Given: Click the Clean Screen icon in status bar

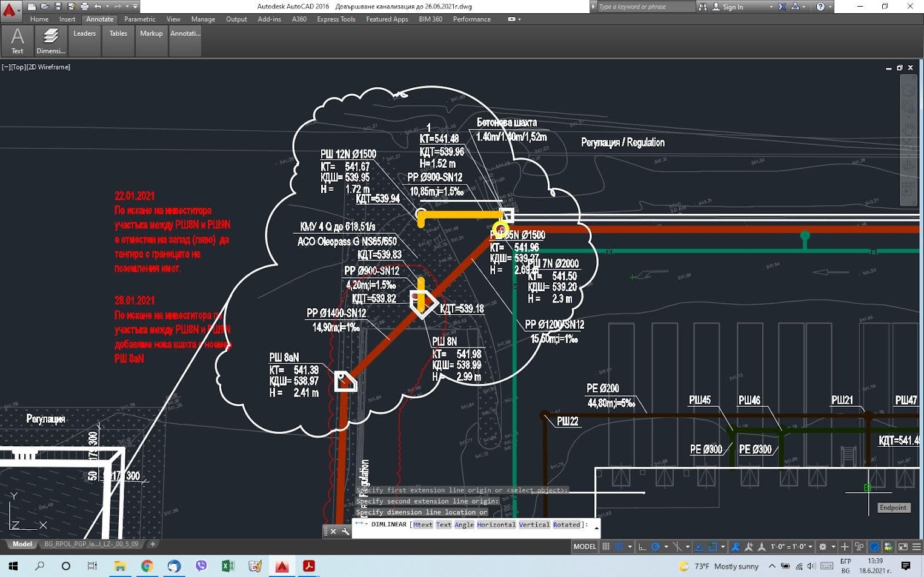Looking at the screenshot, I should click(903, 547).
